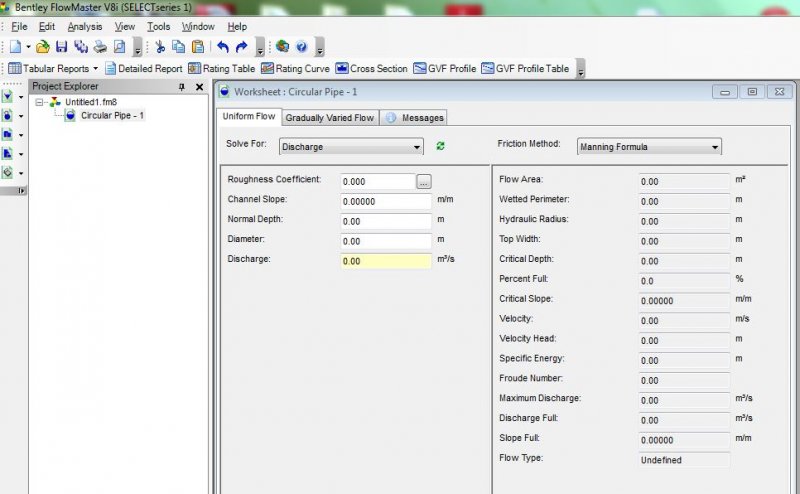Close the Project Explorer panel
Viewport: 800px width, 494px height.
pos(199,87)
